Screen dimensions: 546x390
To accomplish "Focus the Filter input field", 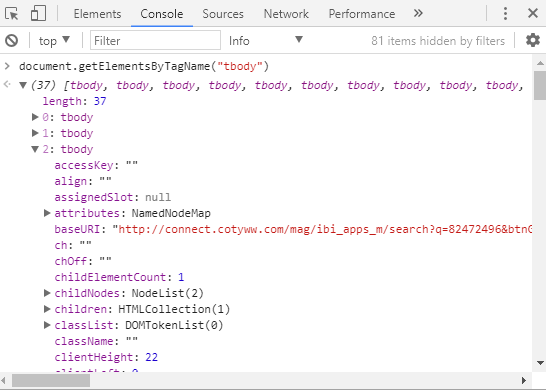I will point(155,40).
